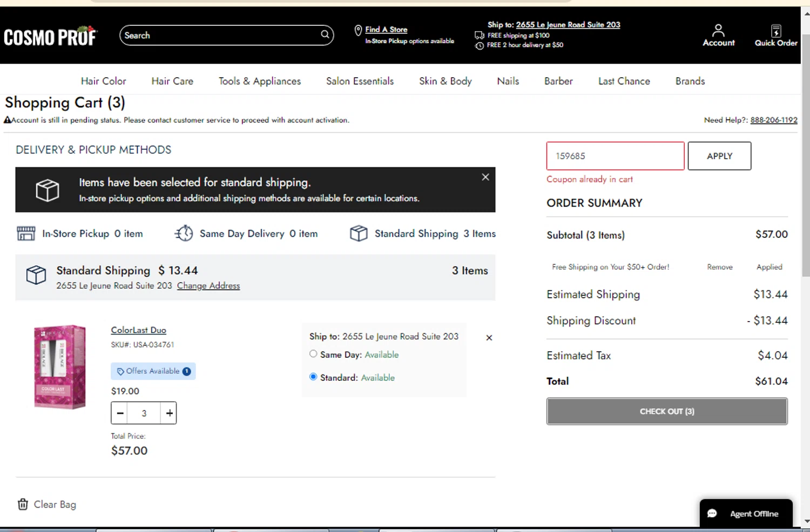
Task: Click the Change Address link
Action: (208, 285)
